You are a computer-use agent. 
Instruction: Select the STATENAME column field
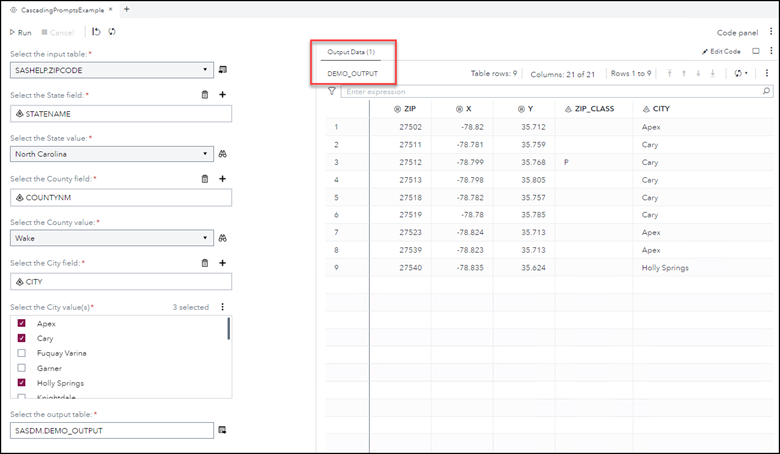pyautogui.click(x=121, y=114)
